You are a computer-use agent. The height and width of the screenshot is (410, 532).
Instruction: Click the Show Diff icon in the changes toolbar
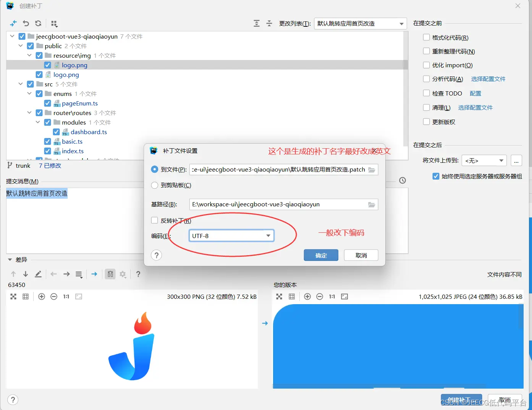click(x=13, y=23)
